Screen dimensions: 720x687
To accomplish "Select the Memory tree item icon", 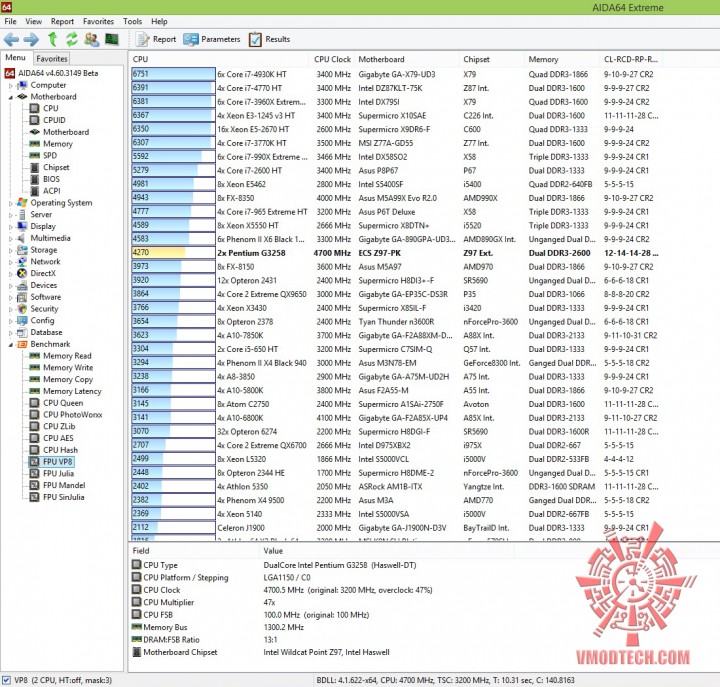I will point(34,144).
